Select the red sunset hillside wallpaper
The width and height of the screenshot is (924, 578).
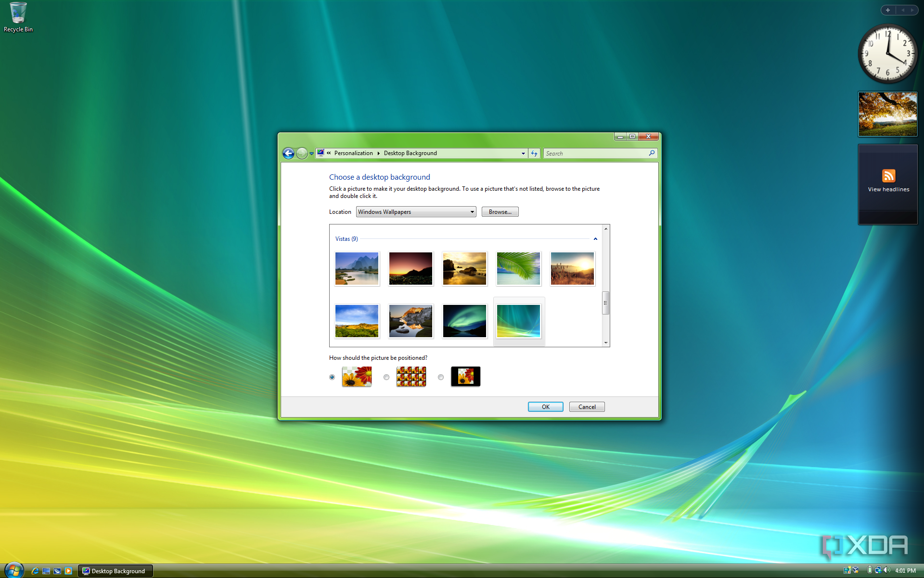(x=411, y=269)
